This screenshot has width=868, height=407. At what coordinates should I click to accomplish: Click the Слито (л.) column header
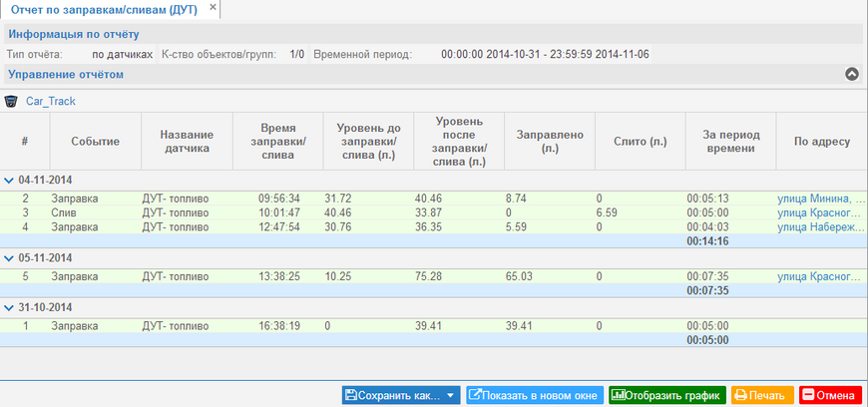click(641, 142)
